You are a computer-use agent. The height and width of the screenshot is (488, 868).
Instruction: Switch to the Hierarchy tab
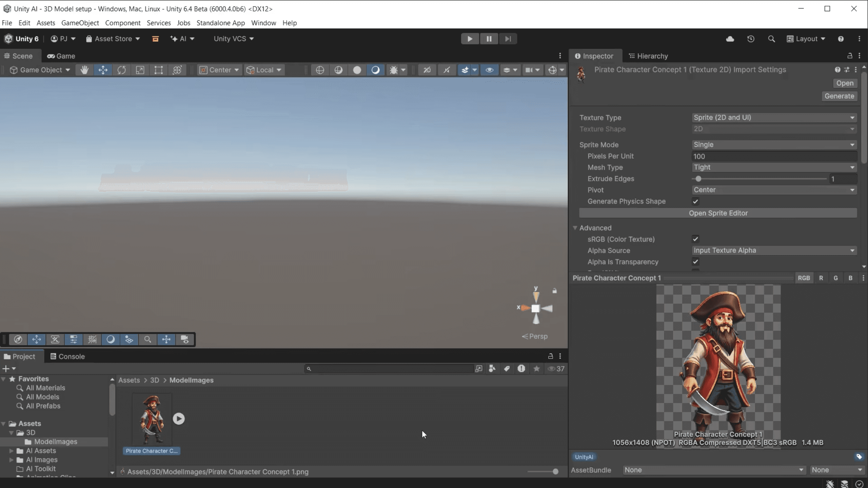(x=648, y=56)
